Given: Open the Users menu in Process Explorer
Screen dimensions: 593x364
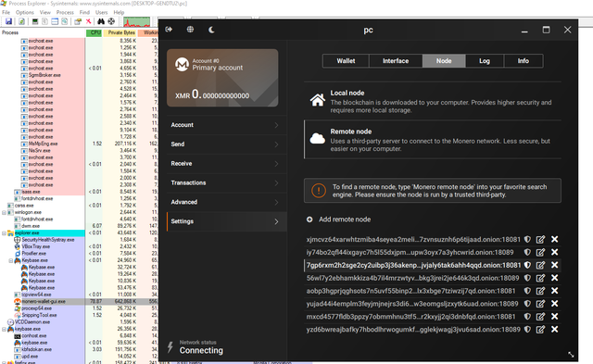Looking at the screenshot, I should coord(102,12).
